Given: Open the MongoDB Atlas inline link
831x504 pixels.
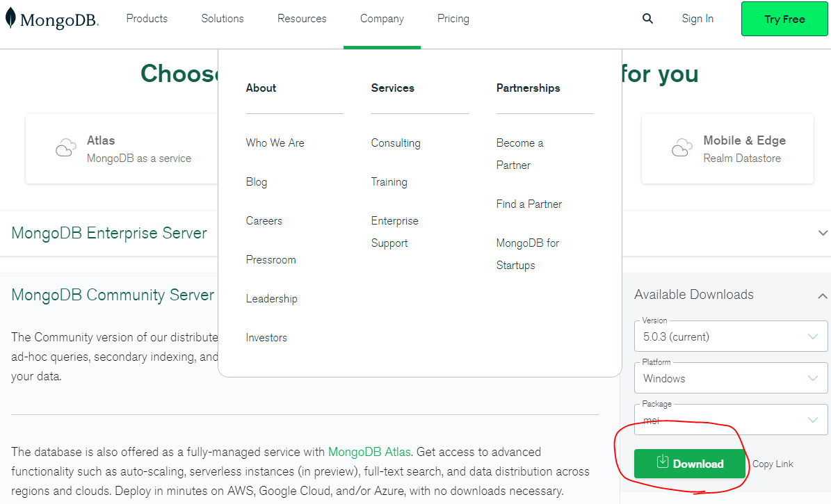Looking at the screenshot, I should (x=369, y=452).
